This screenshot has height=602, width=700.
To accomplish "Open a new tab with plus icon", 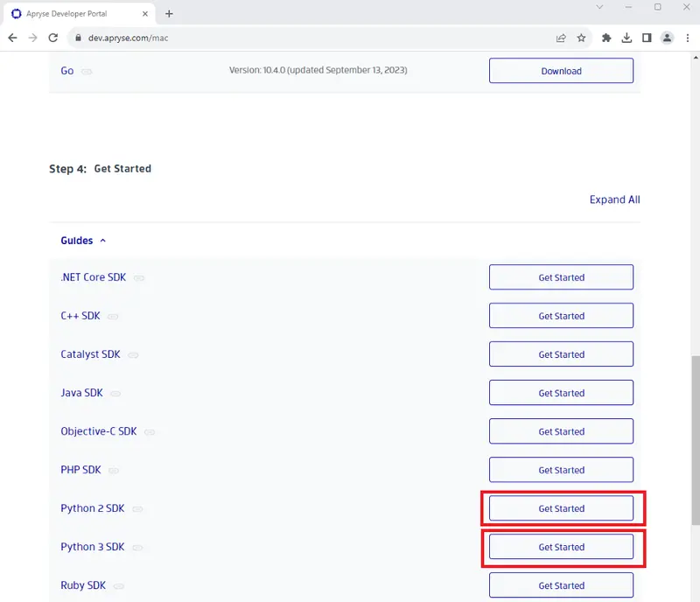I will click(169, 14).
